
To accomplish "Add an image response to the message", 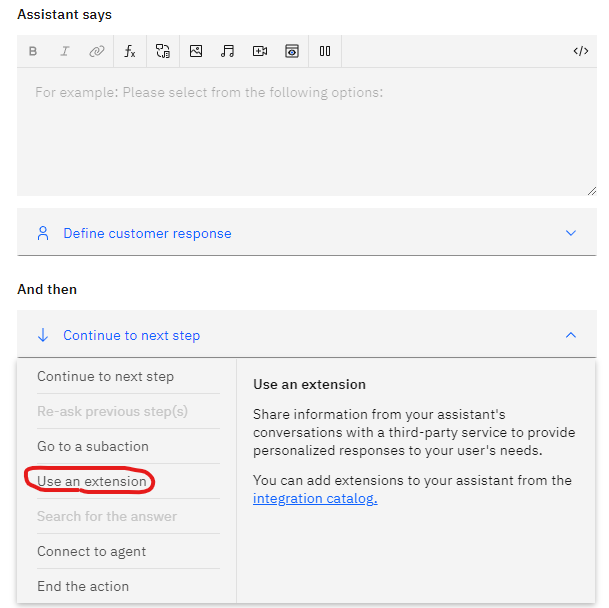I will (x=196, y=51).
